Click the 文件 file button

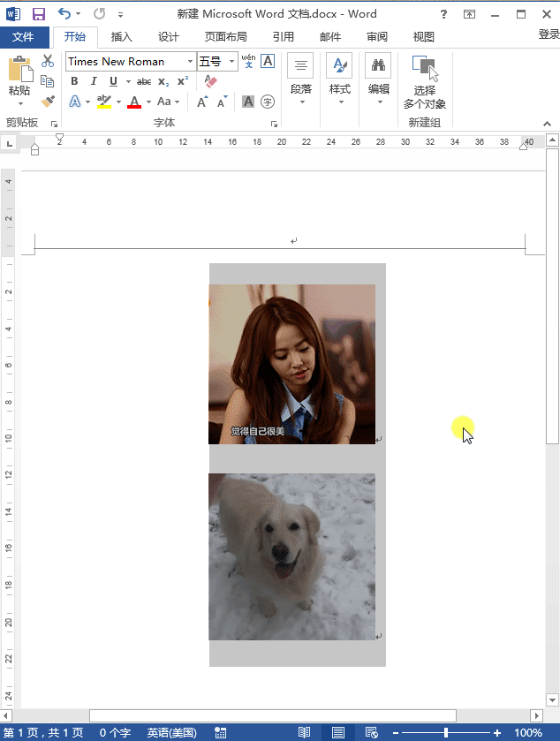point(23,37)
